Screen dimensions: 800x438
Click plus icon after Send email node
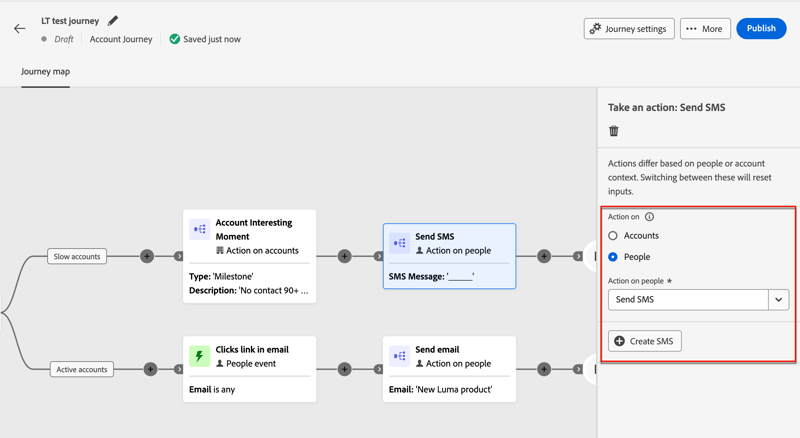[544, 370]
